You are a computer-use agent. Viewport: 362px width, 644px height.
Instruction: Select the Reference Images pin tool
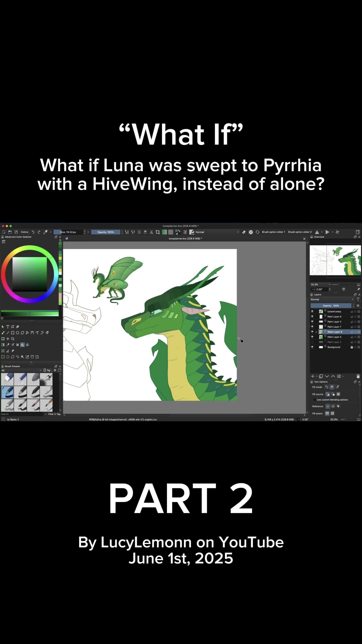(x=13, y=351)
